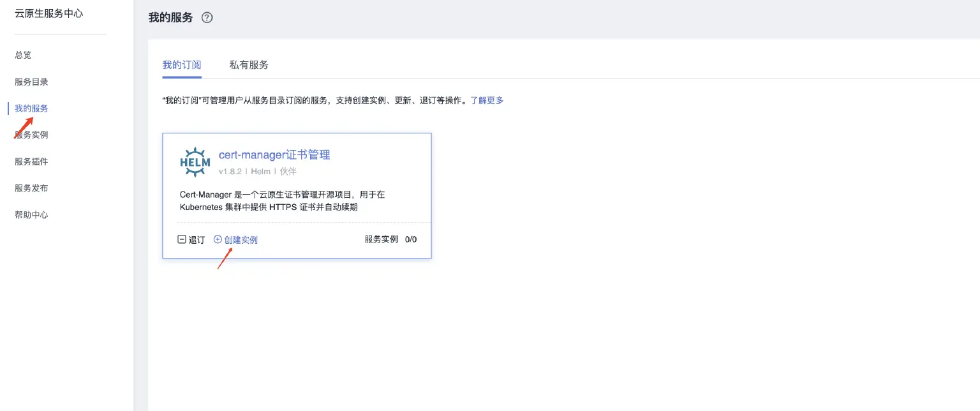
Task: Open 总览 in the sidebar
Action: [23, 55]
